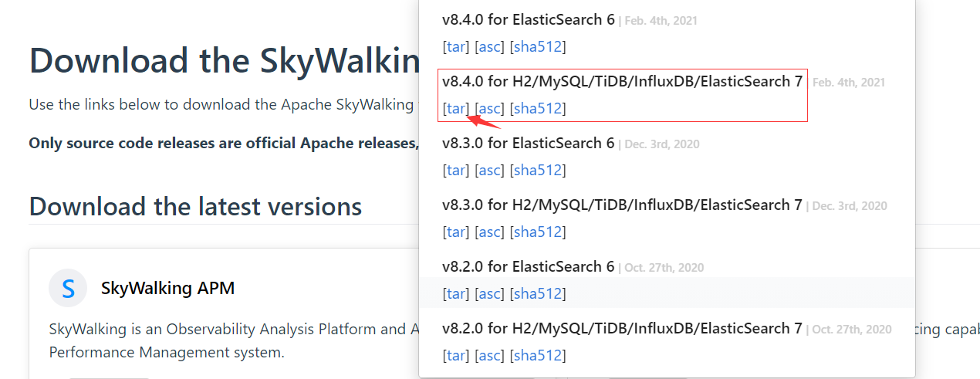This screenshot has height=379, width=980.
Task: Open asc for v8.4.0 H2/MySQL/TiDB/InfluxDB/ElasticSearch 7
Action: pyautogui.click(x=489, y=108)
